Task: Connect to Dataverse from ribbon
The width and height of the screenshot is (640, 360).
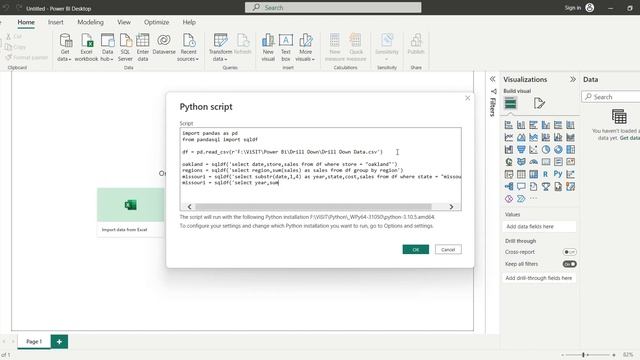Action: 164,44
